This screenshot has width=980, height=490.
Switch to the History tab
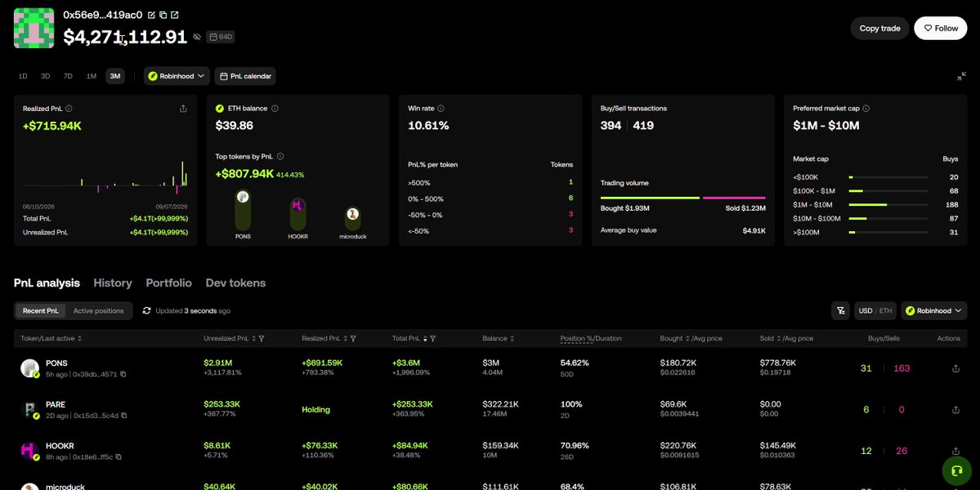(113, 283)
